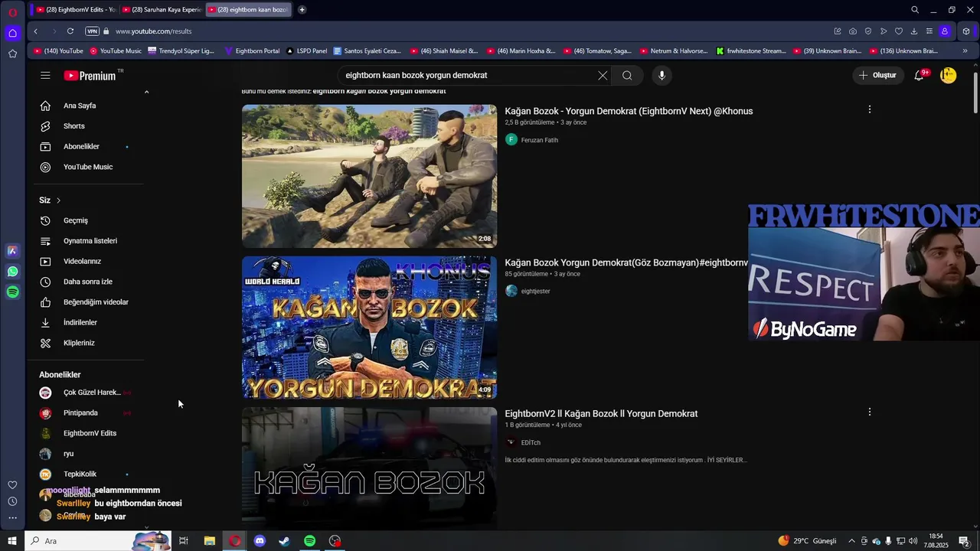The height and width of the screenshot is (551, 980).
Task: Show more bookmarks with double chevron
Action: pos(965,51)
